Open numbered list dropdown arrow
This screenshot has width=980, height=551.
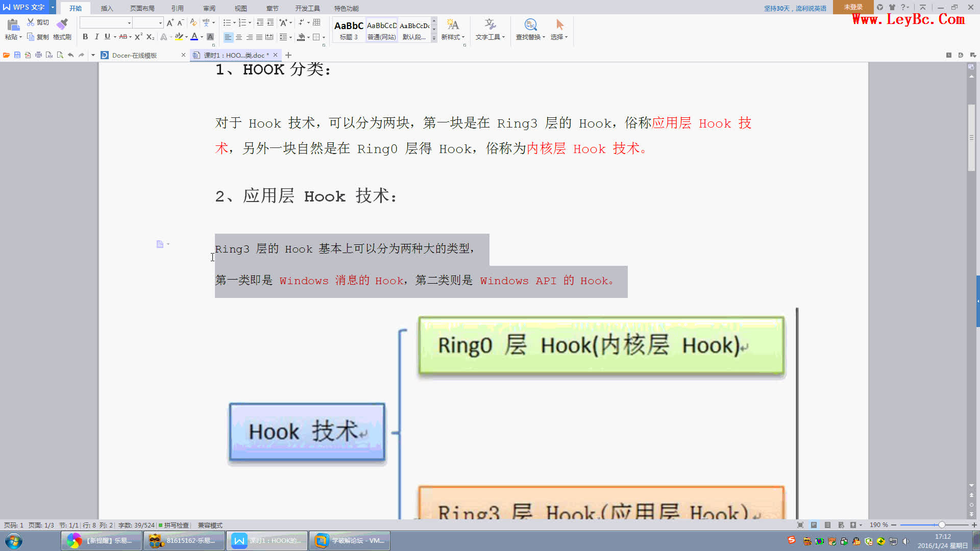(250, 22)
